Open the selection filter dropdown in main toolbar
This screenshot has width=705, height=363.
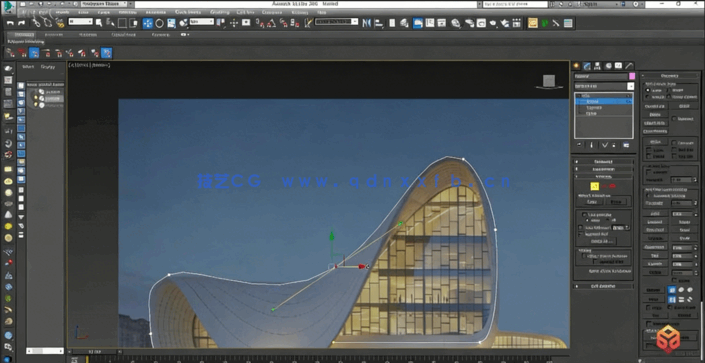click(80, 22)
